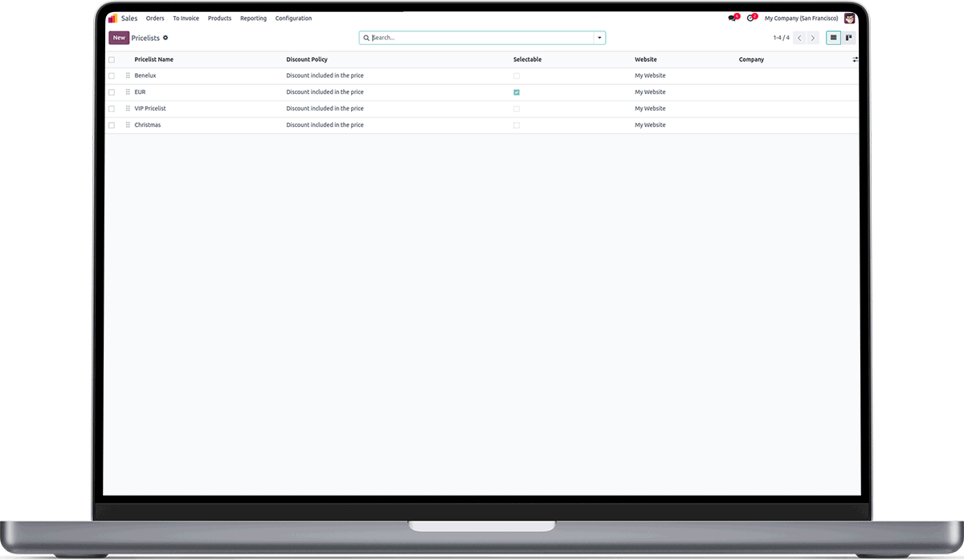The image size is (964, 560).
Task: Click My Website in Benelux row
Action: pos(650,76)
